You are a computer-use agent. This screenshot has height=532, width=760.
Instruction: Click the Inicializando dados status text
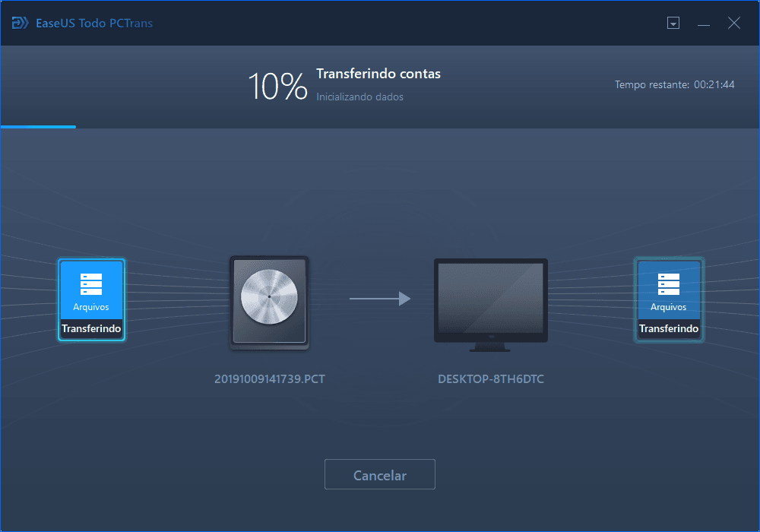[359, 97]
